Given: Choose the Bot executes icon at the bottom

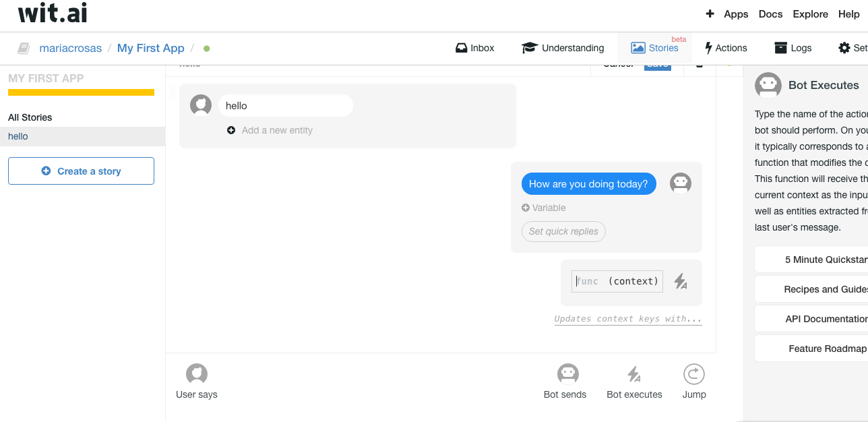Looking at the screenshot, I should pos(633,375).
